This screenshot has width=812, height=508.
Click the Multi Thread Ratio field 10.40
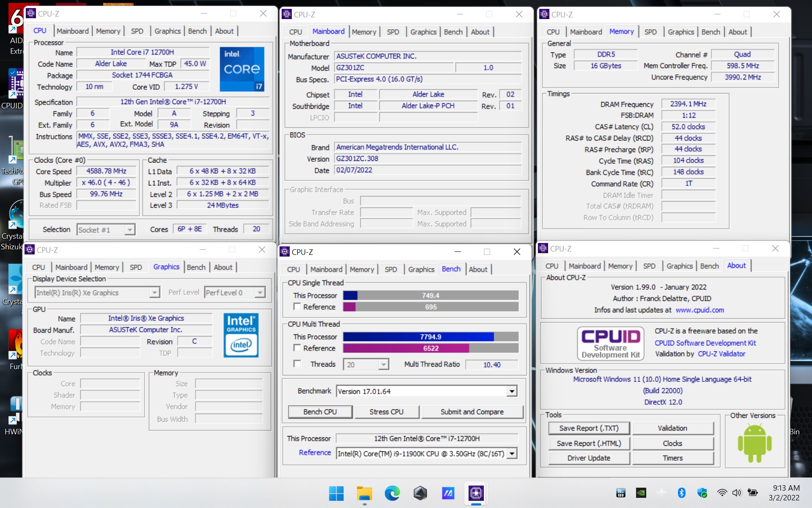pos(491,364)
